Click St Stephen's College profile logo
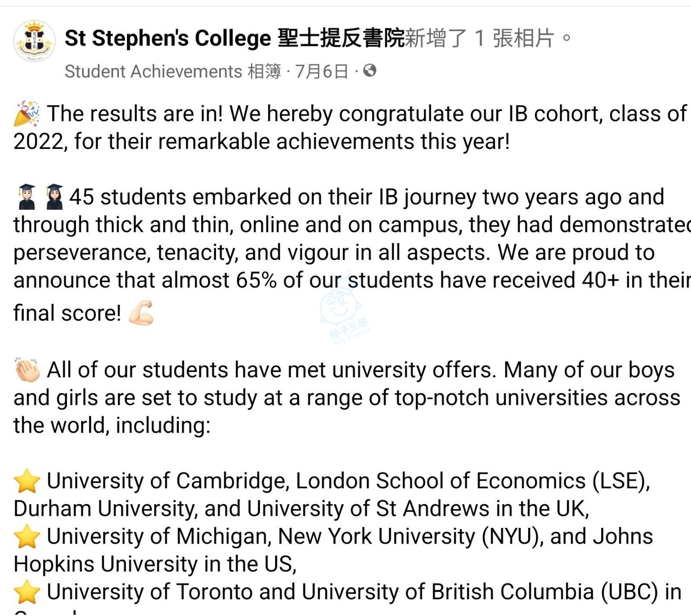 click(x=35, y=41)
